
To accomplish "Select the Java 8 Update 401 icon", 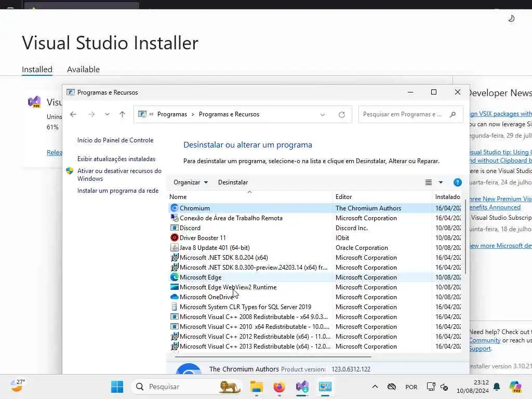I will point(175,247).
